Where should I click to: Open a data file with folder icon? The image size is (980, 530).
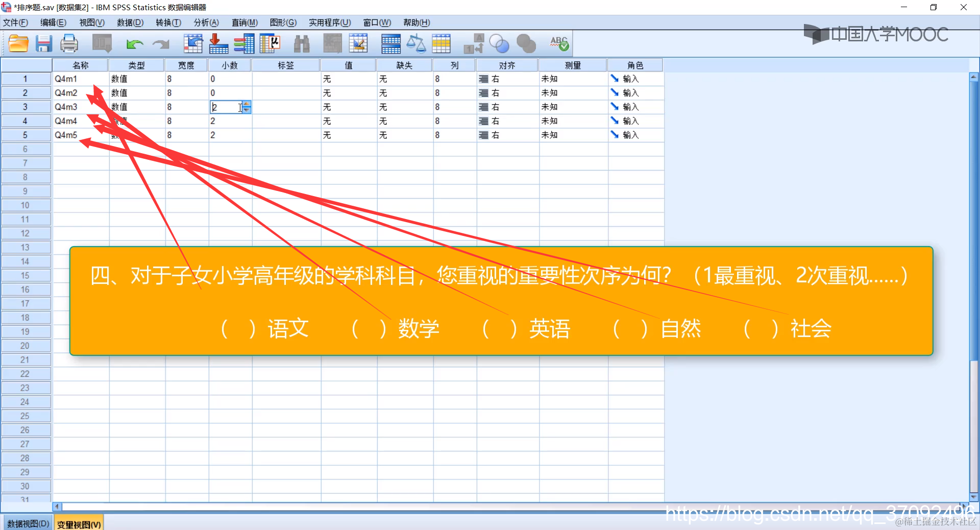(x=18, y=44)
